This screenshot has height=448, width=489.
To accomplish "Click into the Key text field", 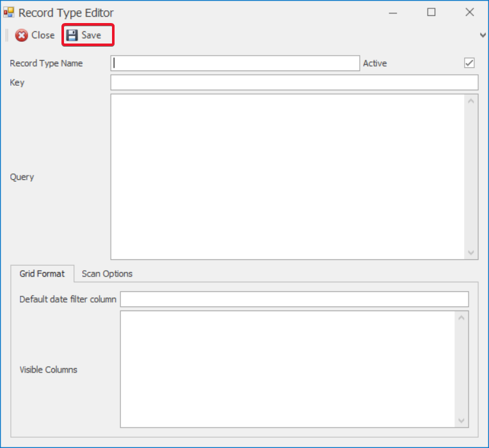I will (294, 83).
